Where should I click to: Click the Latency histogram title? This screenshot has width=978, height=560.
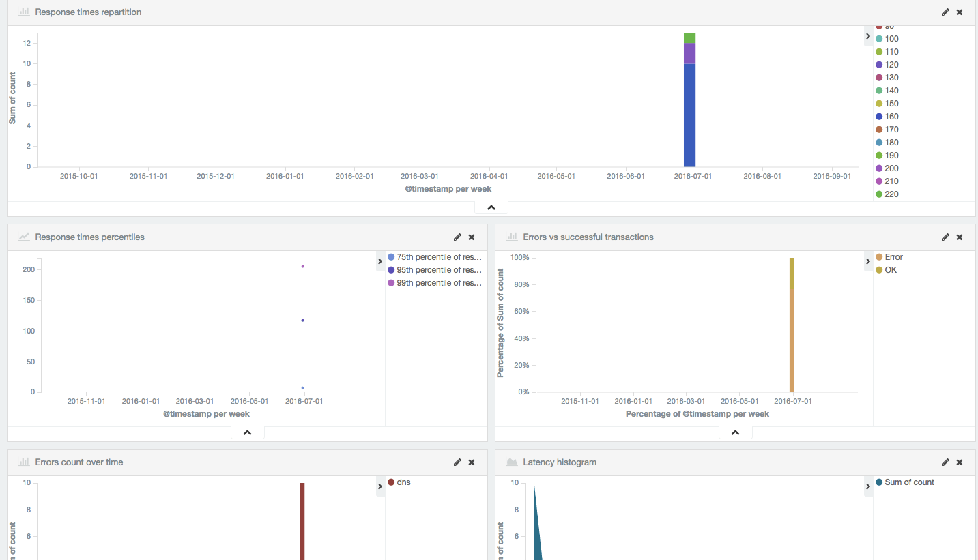click(560, 462)
